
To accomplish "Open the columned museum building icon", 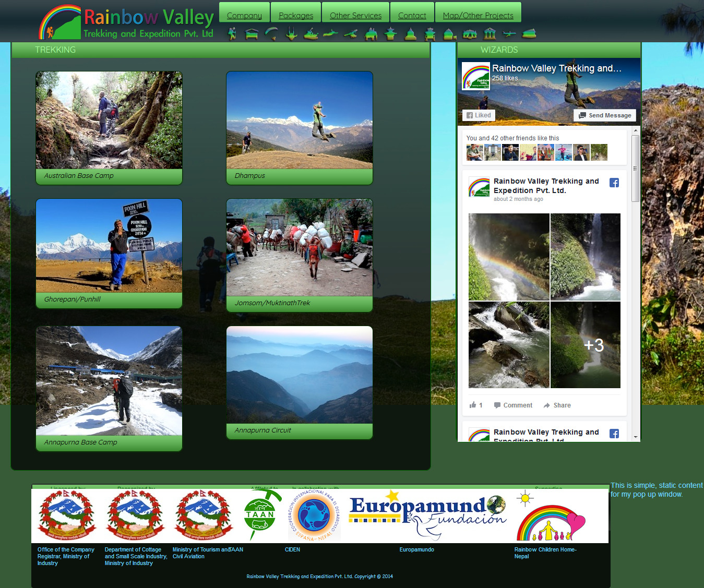I will (x=490, y=34).
